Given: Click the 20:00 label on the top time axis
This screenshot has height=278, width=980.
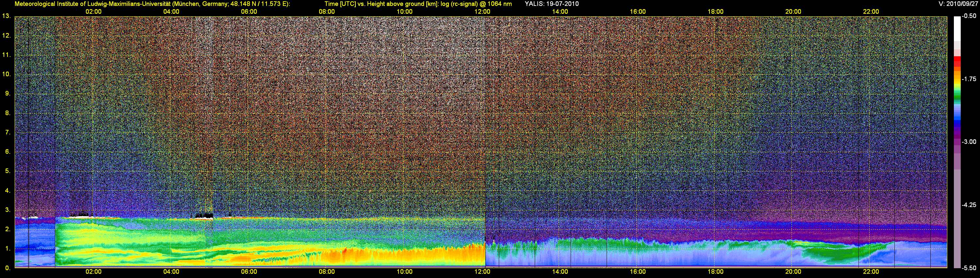Looking at the screenshot, I should coord(793,12).
